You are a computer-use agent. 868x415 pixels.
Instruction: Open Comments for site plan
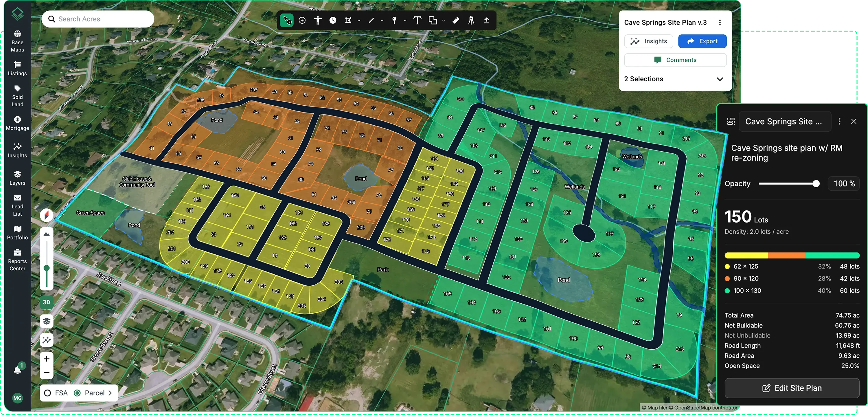pos(675,60)
